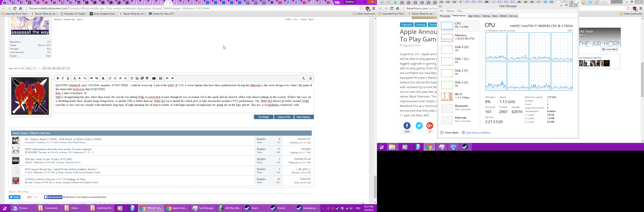Select Memory in Task Manager performance list
The height and width of the screenshot is (212, 644).
point(459,37)
